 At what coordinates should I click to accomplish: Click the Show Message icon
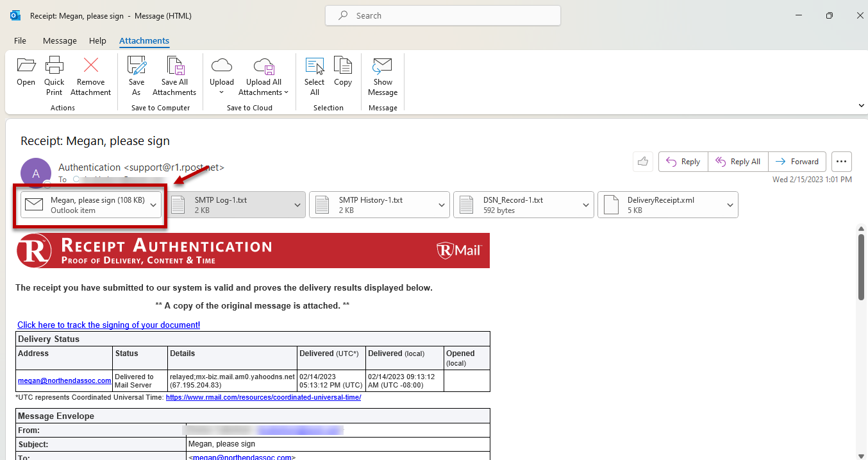point(383,65)
